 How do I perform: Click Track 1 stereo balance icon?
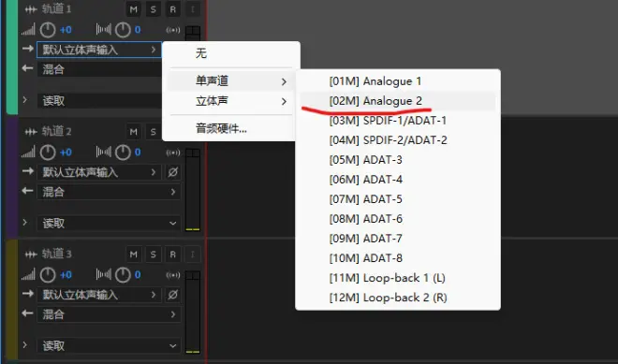(x=104, y=30)
